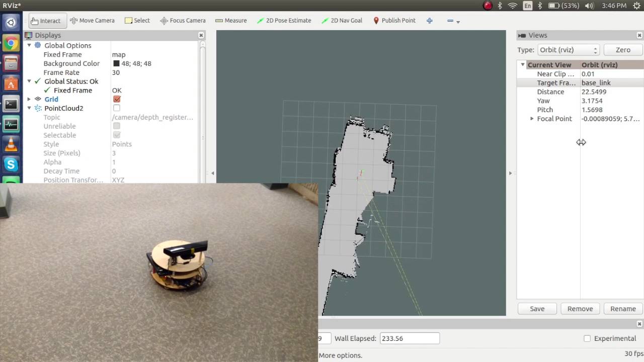Close the Views panel
This screenshot has height=362, width=644.
[639, 35]
